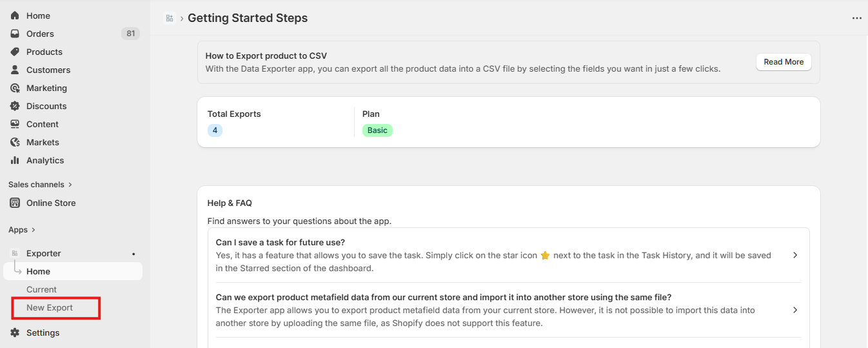
Task: Click the Content menu label
Action: click(43, 124)
